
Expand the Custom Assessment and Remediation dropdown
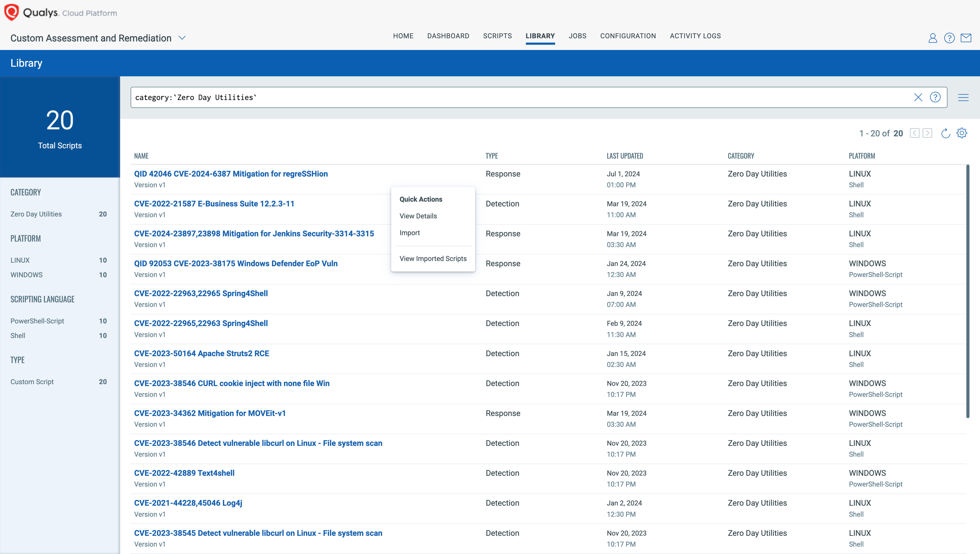(x=182, y=38)
